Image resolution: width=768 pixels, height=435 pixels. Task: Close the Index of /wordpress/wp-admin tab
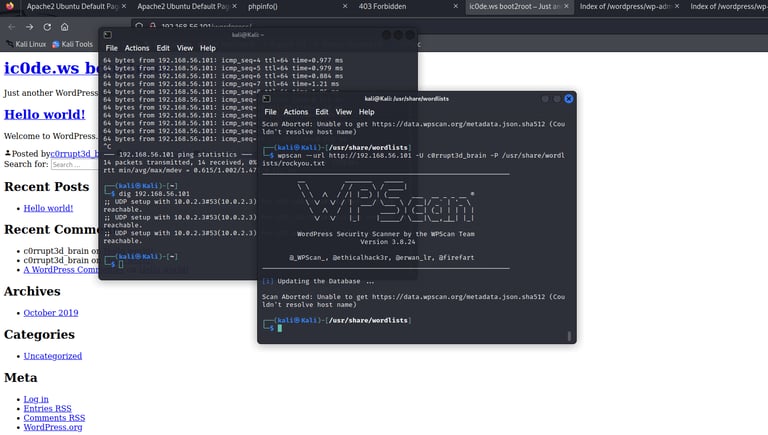(677, 6)
